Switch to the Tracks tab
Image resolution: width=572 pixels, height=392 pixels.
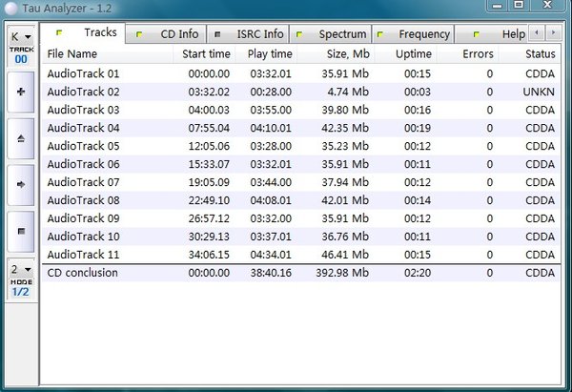tap(83, 32)
